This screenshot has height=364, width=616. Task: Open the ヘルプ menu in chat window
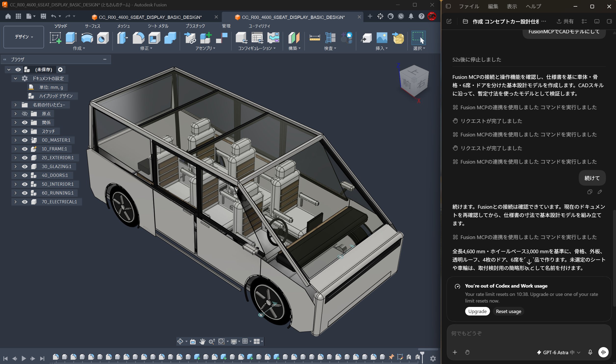click(533, 6)
